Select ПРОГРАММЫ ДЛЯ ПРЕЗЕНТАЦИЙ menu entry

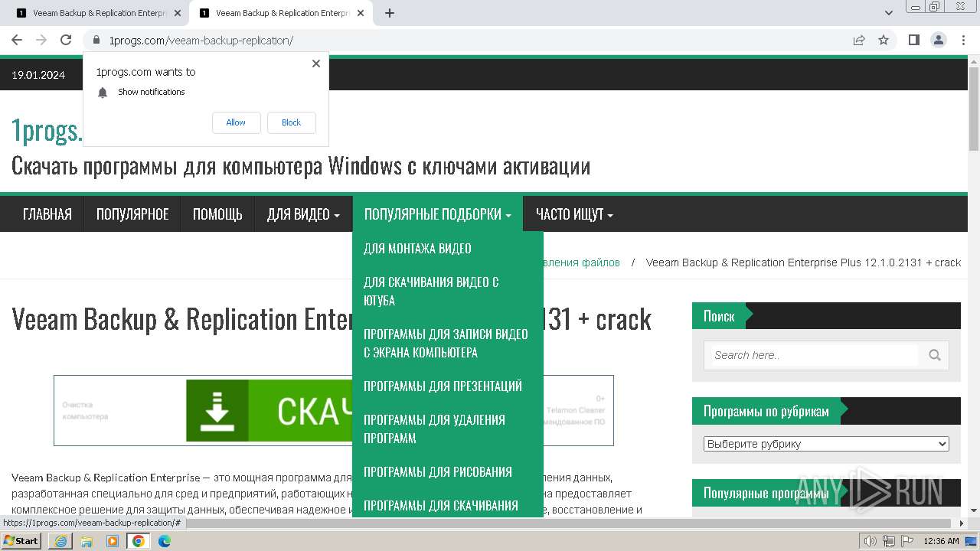point(448,386)
